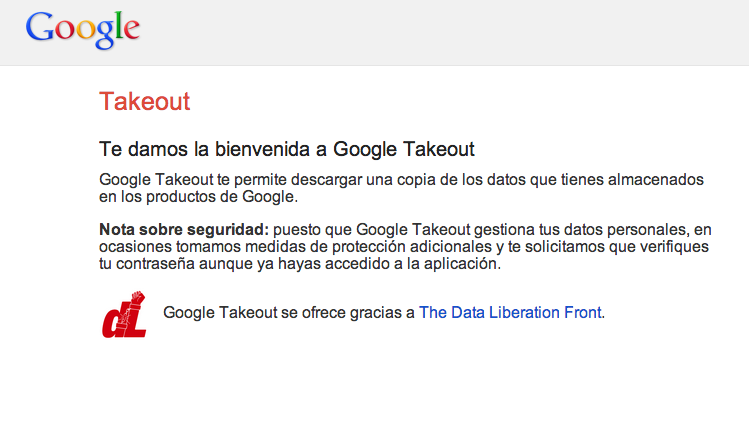Click the final red e in Google logo
This screenshot has height=446, width=749.
[129, 32]
